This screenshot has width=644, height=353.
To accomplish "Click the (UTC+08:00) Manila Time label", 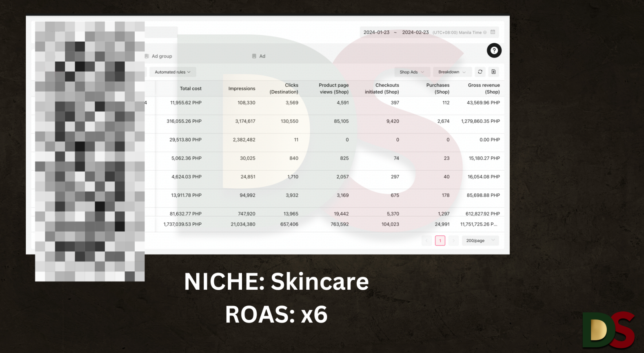I will pos(457,32).
